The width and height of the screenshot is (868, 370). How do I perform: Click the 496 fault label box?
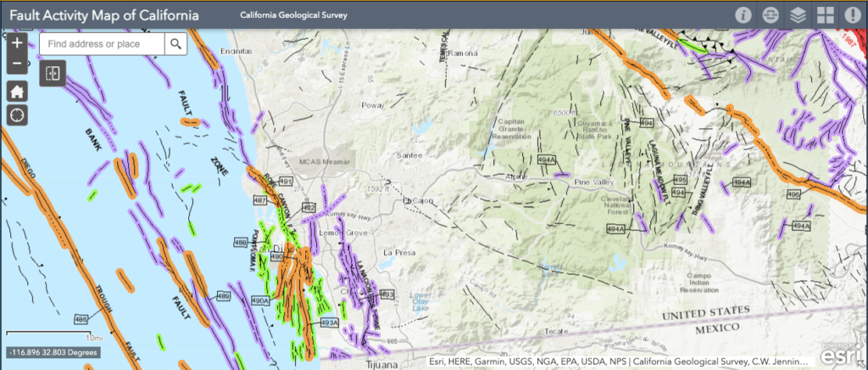[x=793, y=193]
